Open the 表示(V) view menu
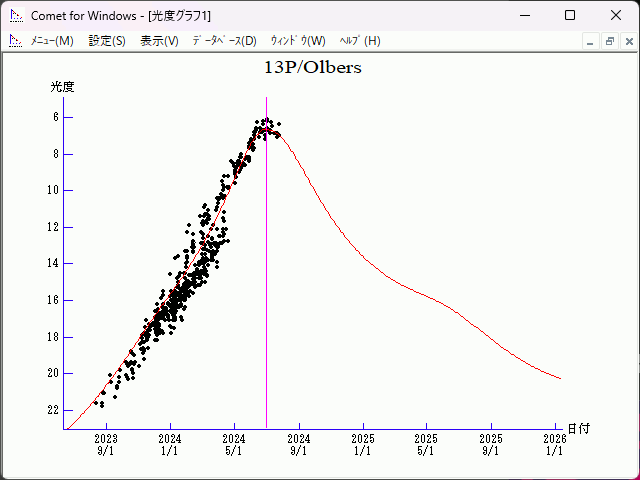 tap(159, 41)
